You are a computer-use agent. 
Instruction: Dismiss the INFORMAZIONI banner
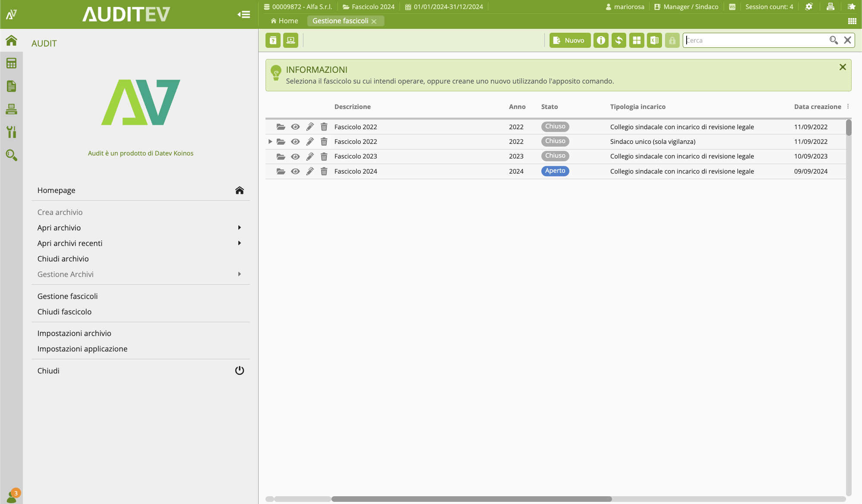(x=843, y=67)
